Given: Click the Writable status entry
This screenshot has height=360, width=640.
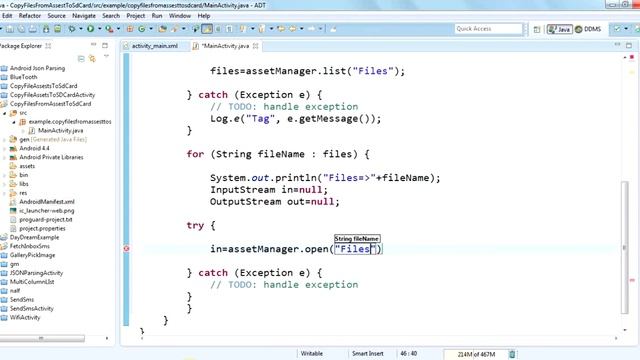Looking at the screenshot, I should (311, 354).
